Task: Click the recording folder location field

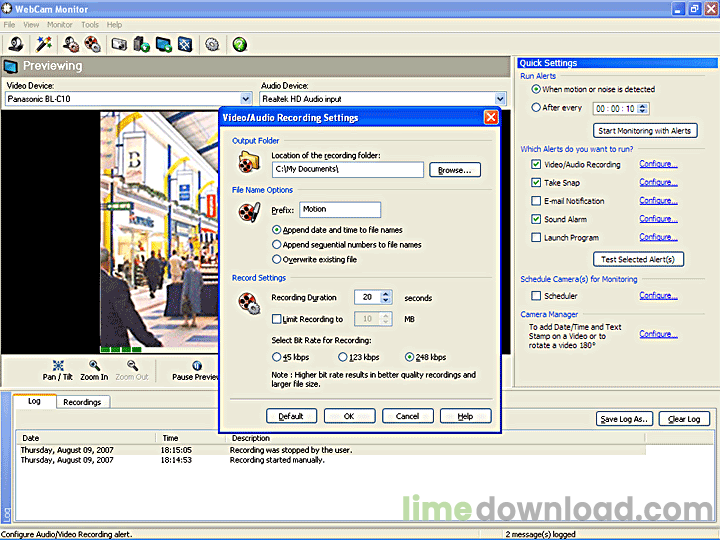Action: tap(348, 169)
